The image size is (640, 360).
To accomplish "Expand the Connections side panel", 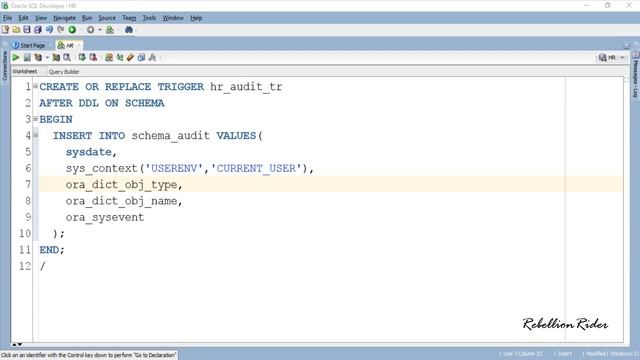I will (5, 65).
